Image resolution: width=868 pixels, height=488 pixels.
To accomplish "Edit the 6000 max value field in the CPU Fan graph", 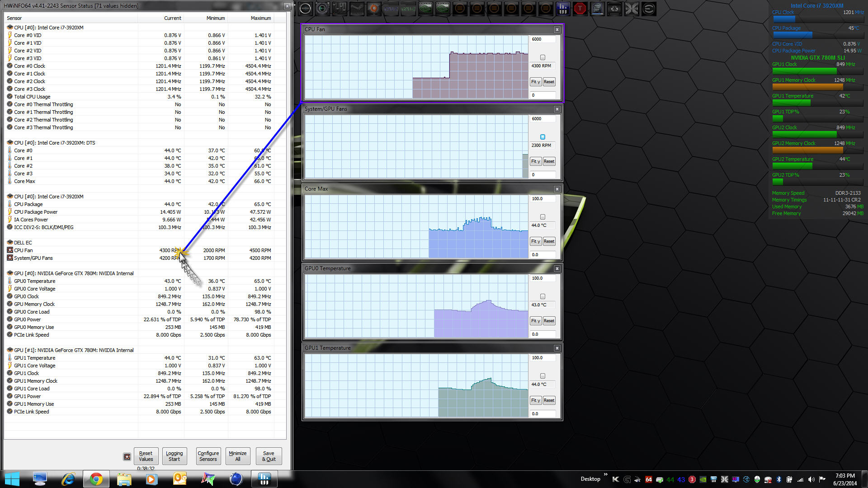I will (x=542, y=39).
